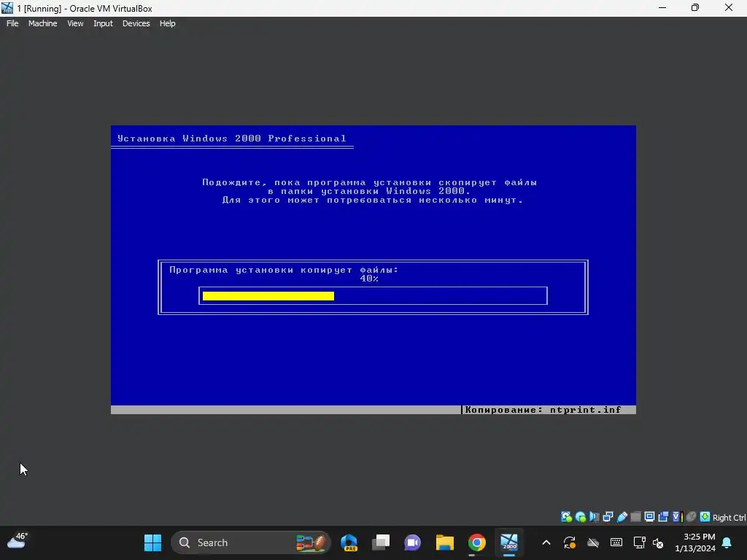747x560 pixels.
Task: Click the optical disk status icon
Action: (580, 517)
